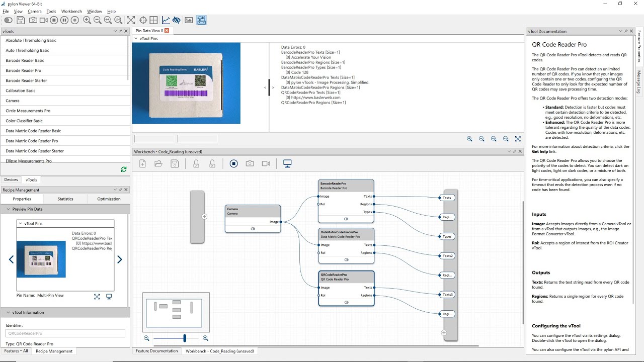Save recipe icon in Workbench toolbar
The image size is (644, 362).
tap(175, 163)
